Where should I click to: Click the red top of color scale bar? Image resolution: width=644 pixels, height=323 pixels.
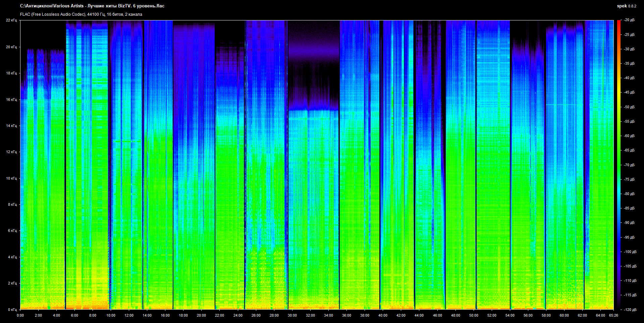pyautogui.click(x=619, y=23)
